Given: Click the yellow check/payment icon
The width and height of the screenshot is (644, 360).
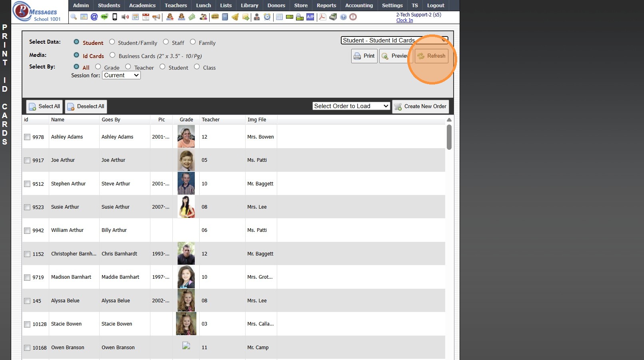Looking at the screenshot, I should point(289,17).
